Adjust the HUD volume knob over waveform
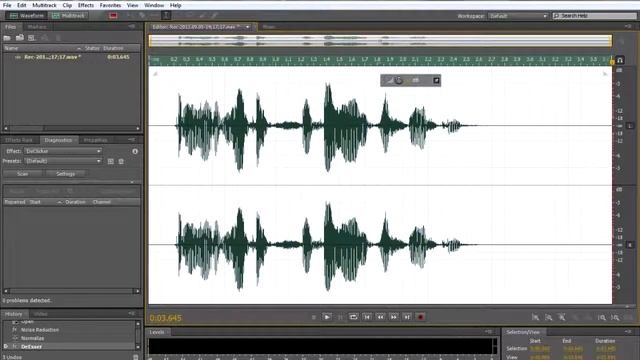The image size is (640, 360). pos(398,80)
